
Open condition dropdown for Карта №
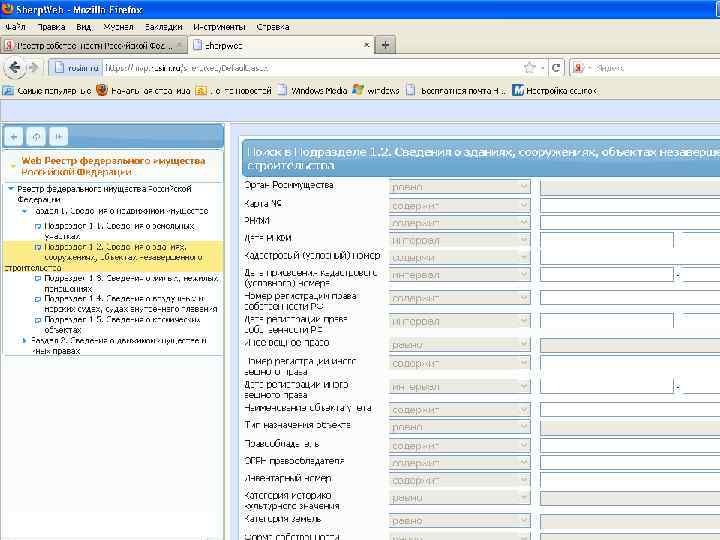(460, 205)
